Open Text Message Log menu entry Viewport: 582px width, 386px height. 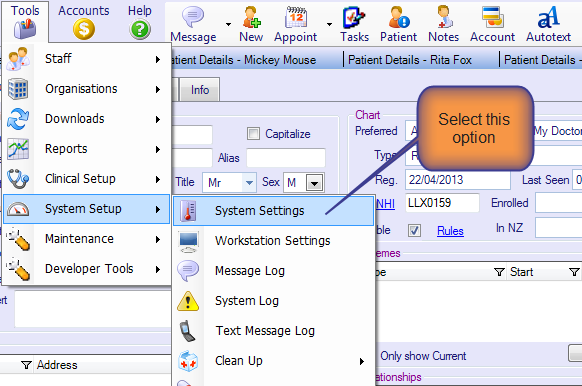click(x=274, y=331)
